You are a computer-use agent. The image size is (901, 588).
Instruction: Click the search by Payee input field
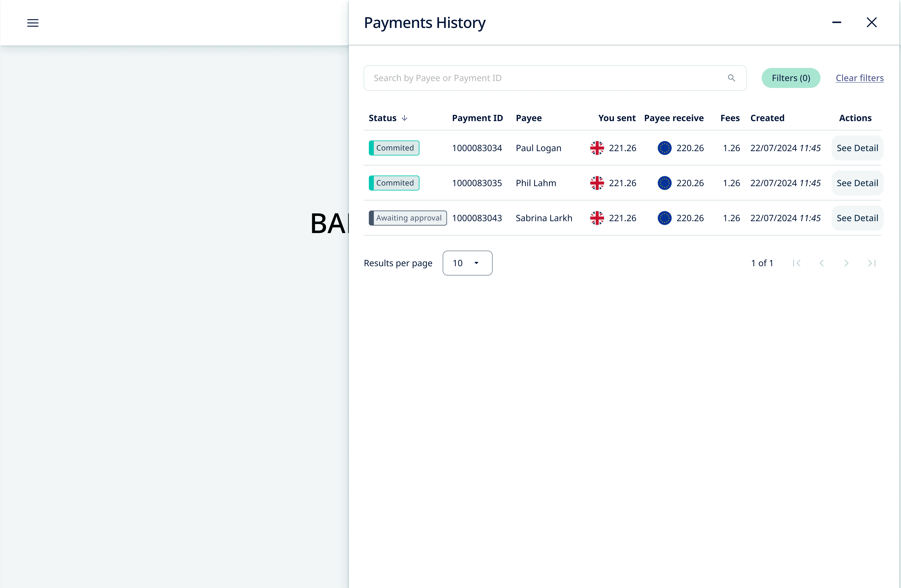pos(530,78)
